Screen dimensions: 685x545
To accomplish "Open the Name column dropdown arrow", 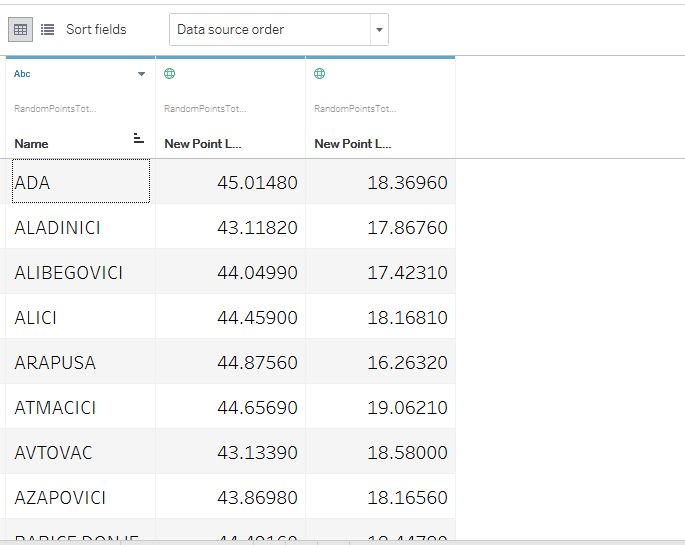I will coord(141,74).
